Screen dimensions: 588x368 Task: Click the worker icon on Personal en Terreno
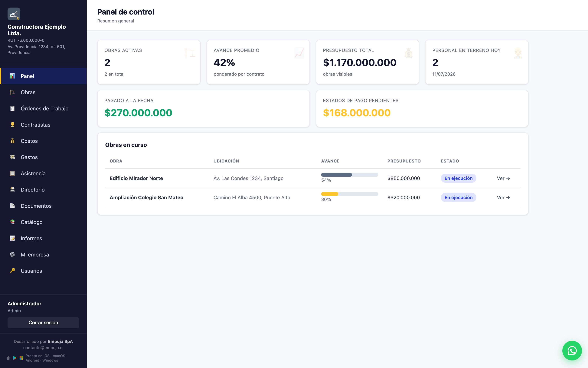pyautogui.click(x=518, y=53)
